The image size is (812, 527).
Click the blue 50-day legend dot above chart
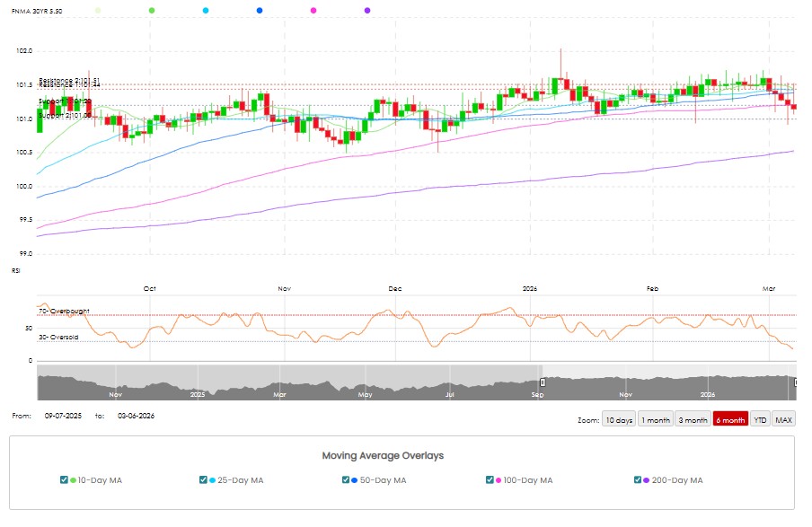click(260, 10)
